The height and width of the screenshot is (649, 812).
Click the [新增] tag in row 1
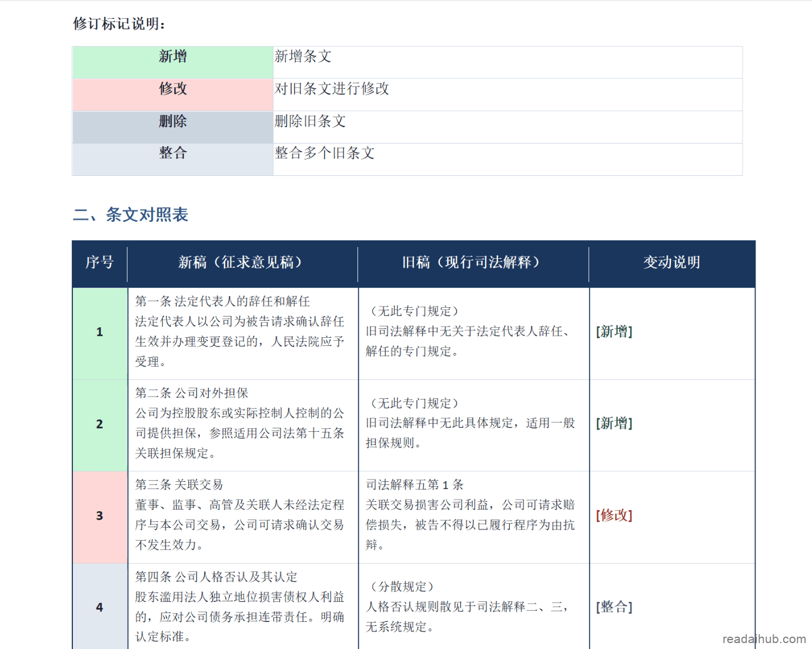point(614,332)
